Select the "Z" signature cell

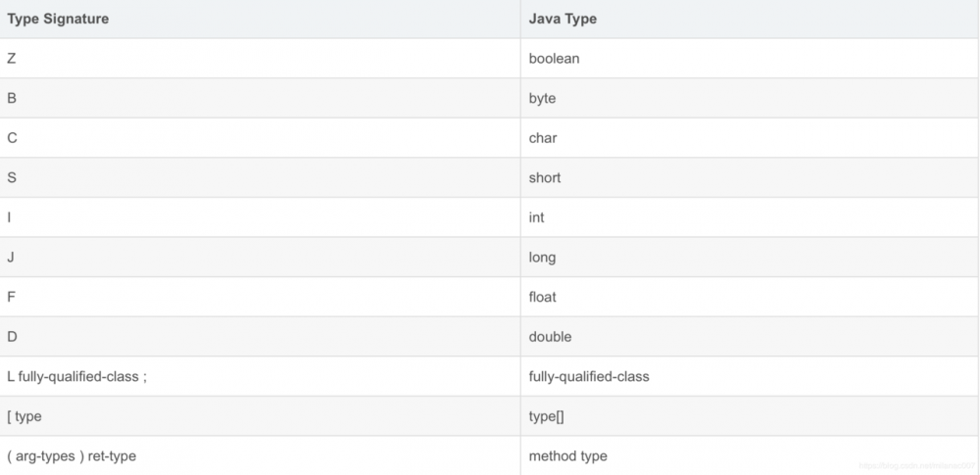[12, 59]
